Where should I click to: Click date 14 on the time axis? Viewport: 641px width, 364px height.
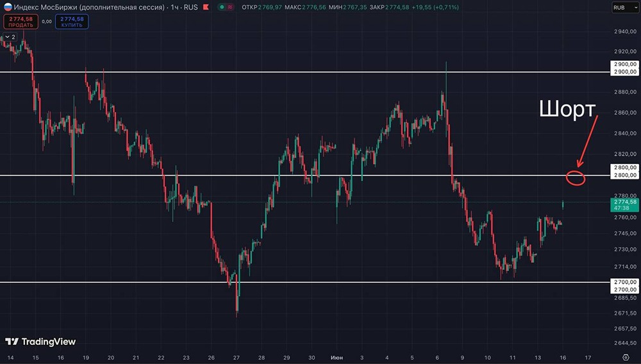point(11,358)
